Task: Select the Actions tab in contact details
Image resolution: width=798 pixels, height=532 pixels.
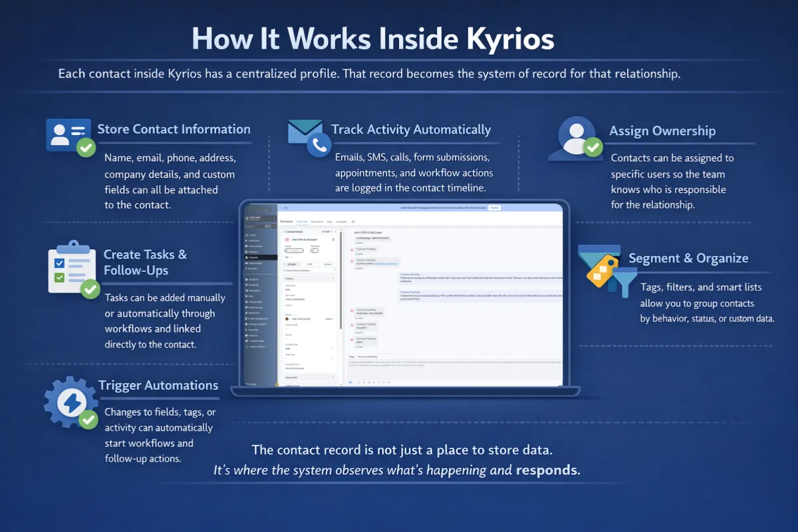Action: pos(328,264)
